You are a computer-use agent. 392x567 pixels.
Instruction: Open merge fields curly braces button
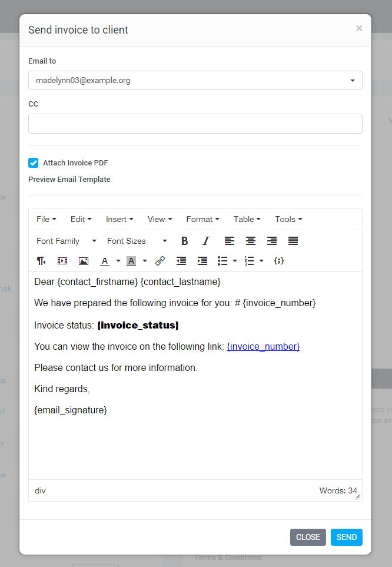(279, 261)
